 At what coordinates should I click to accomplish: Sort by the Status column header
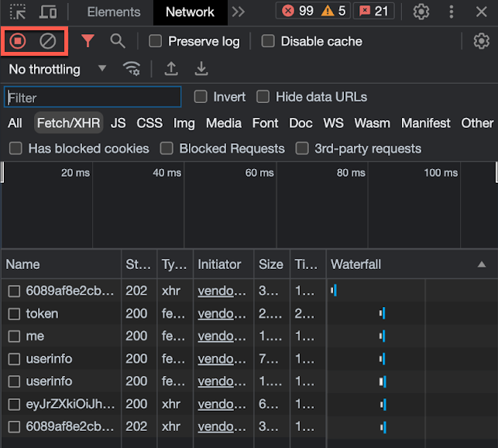click(x=139, y=264)
